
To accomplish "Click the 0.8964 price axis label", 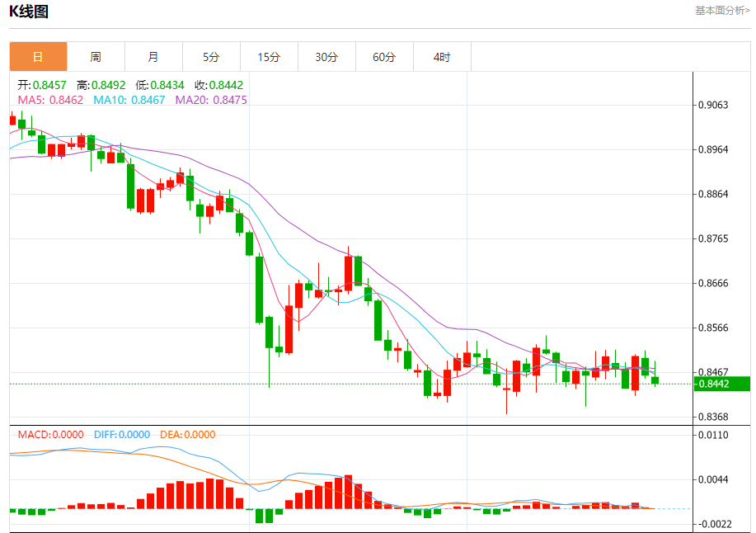I will (x=713, y=149).
